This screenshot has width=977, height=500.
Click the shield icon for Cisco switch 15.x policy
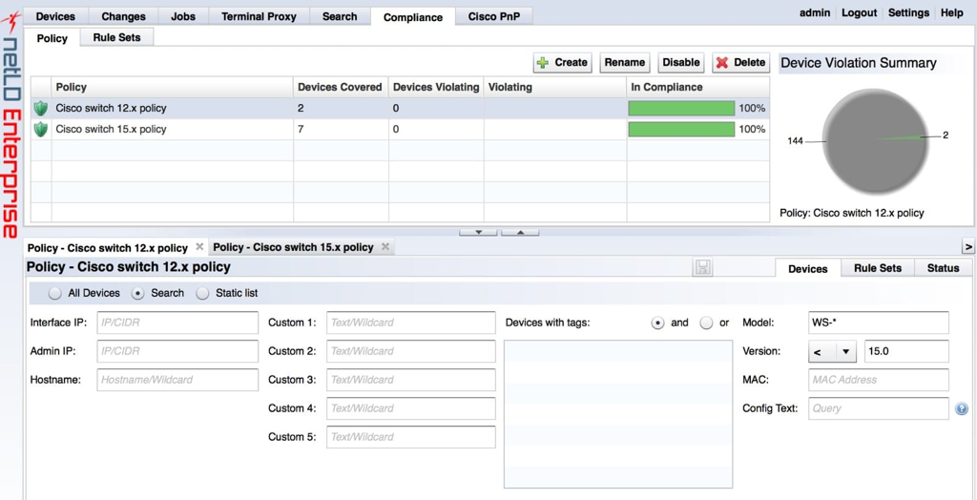[x=41, y=129]
